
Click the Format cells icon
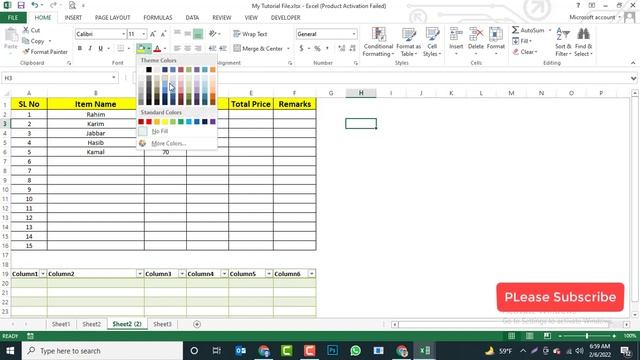(496, 35)
